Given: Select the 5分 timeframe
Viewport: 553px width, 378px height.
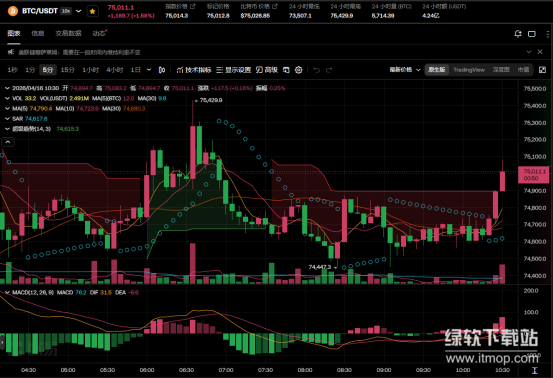Looking at the screenshot, I should [x=48, y=70].
